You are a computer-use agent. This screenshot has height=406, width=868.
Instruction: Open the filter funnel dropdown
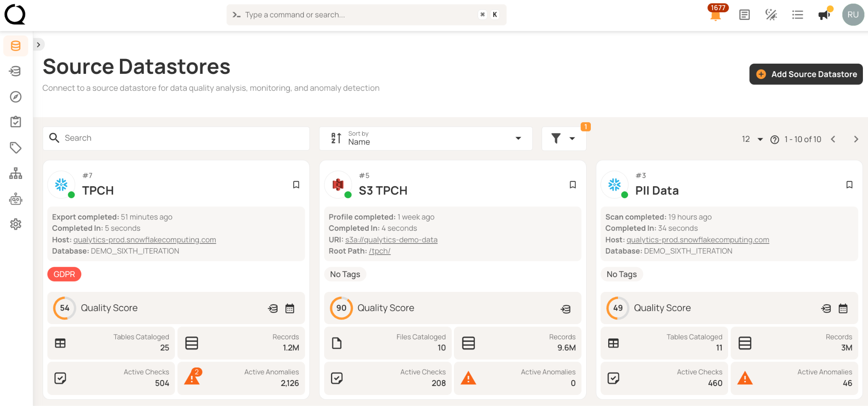564,138
